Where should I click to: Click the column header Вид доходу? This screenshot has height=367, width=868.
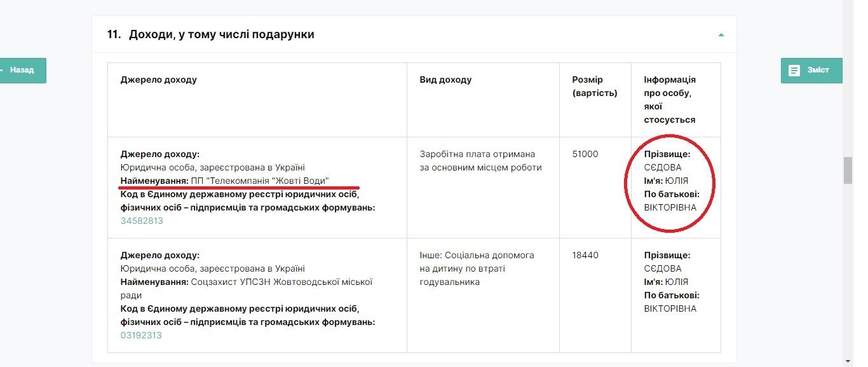tap(446, 80)
